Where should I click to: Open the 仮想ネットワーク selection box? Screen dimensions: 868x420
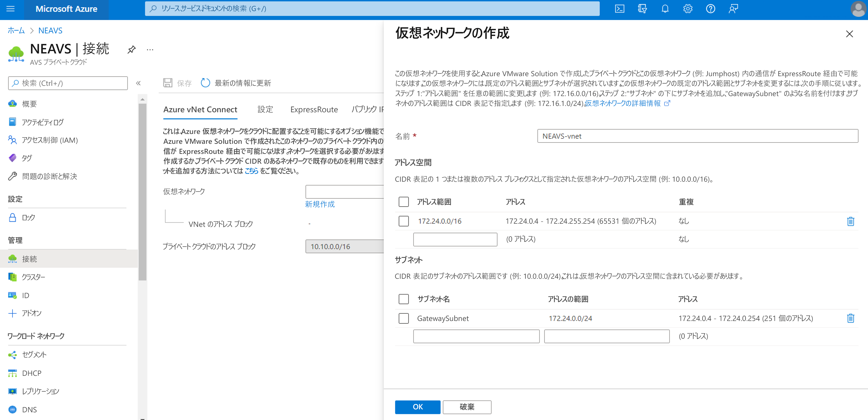pyautogui.click(x=344, y=192)
